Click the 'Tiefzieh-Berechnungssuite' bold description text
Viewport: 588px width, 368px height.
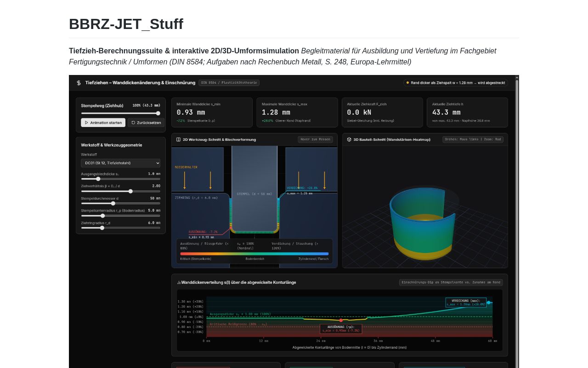(x=184, y=51)
